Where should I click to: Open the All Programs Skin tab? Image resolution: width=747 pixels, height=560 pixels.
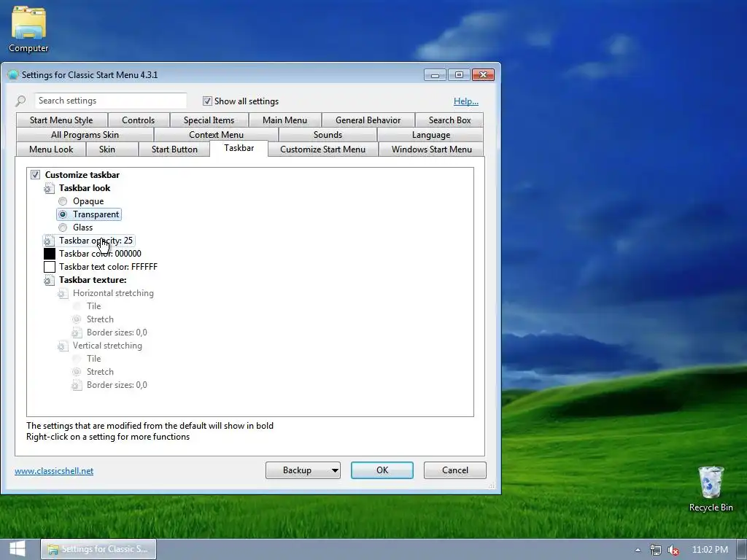click(85, 135)
